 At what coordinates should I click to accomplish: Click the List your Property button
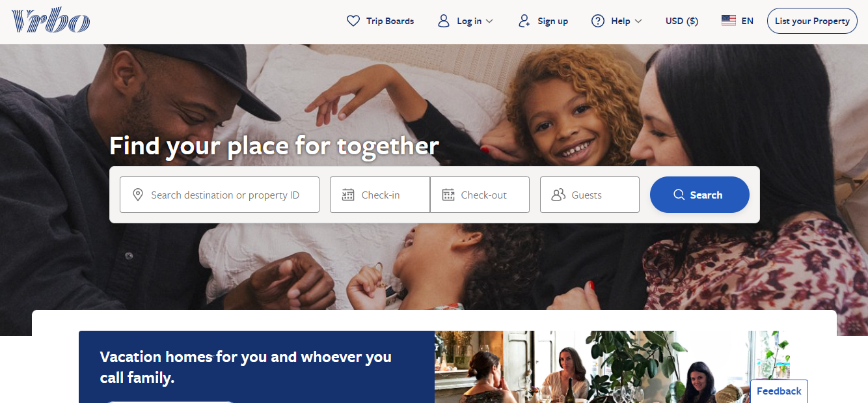(x=812, y=21)
